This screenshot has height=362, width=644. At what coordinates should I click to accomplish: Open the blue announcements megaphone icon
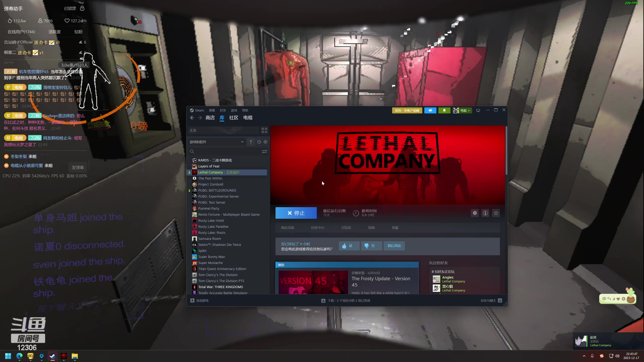(430, 110)
